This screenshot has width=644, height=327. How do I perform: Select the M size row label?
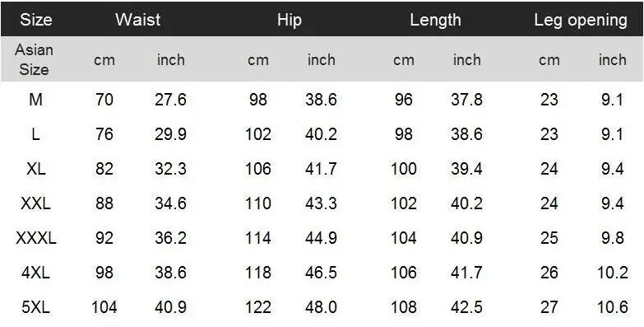[35, 100]
